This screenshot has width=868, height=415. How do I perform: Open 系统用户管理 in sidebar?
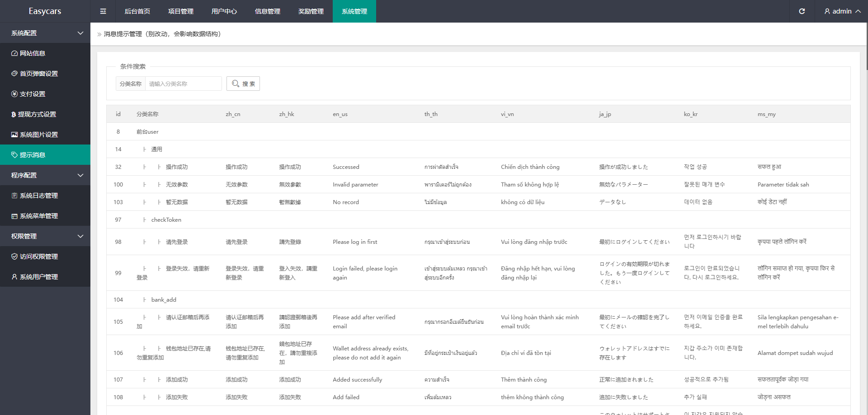(38, 277)
